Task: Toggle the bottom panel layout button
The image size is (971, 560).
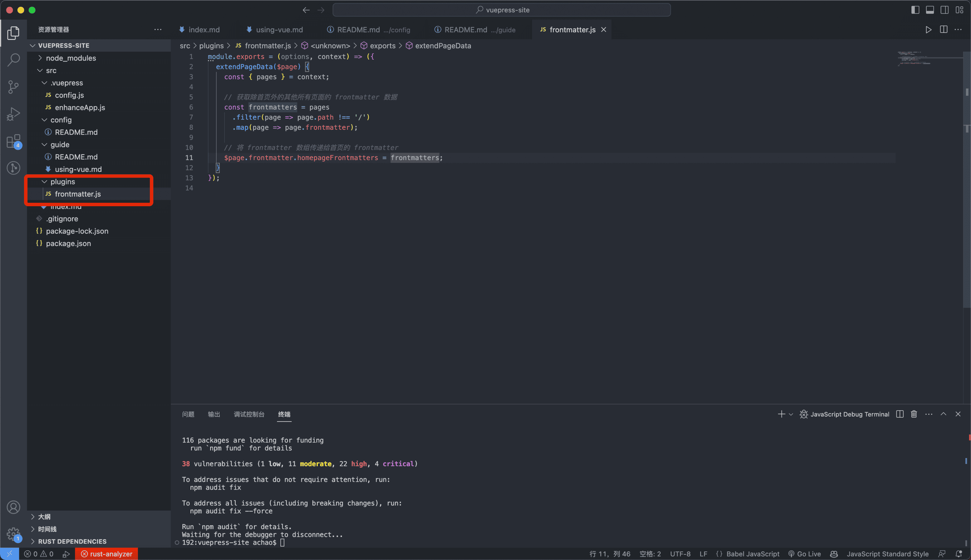Action: [x=930, y=10]
